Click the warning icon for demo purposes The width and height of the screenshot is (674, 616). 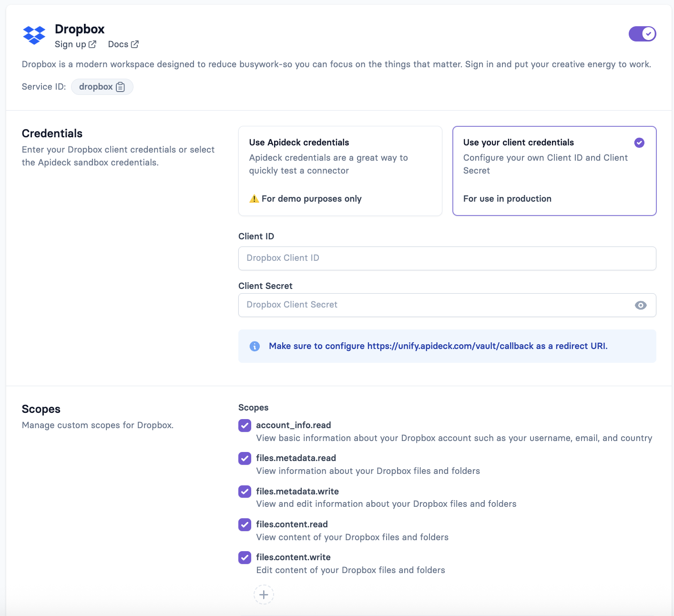[x=254, y=198]
